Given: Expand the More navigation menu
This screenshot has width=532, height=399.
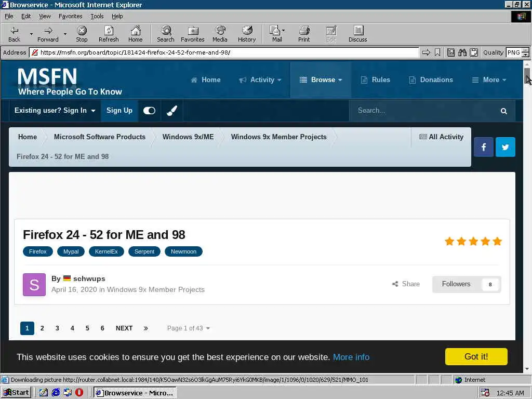Looking at the screenshot, I should (489, 79).
